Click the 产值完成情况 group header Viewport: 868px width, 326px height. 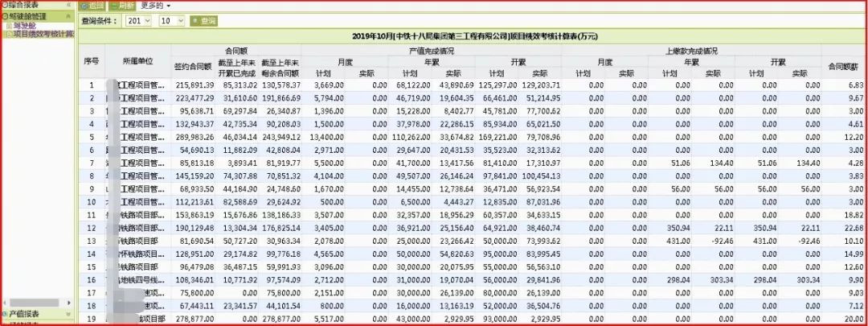432,51
